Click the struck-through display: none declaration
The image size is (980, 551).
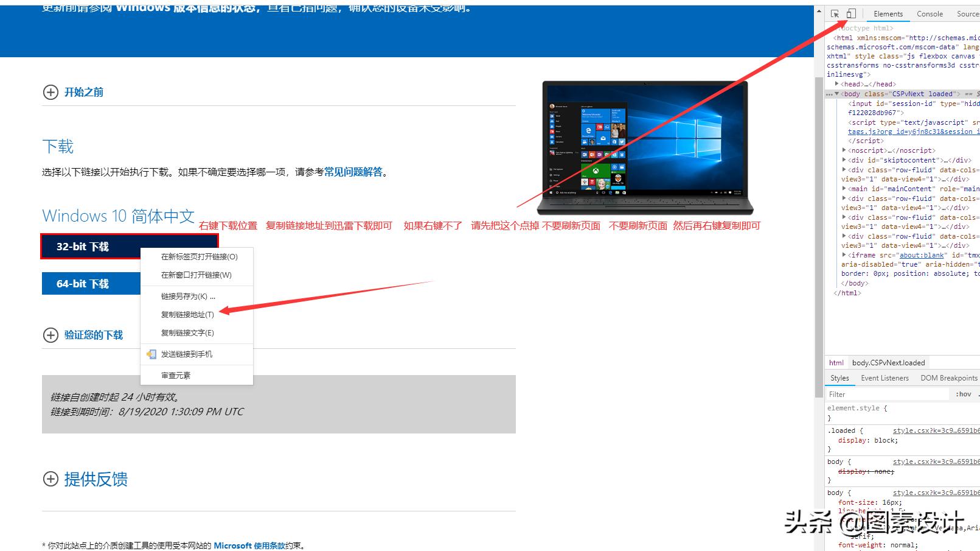tap(866, 471)
